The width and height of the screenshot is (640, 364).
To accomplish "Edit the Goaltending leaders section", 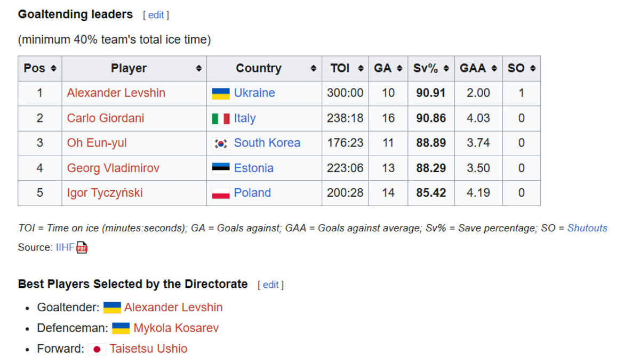I will [156, 15].
